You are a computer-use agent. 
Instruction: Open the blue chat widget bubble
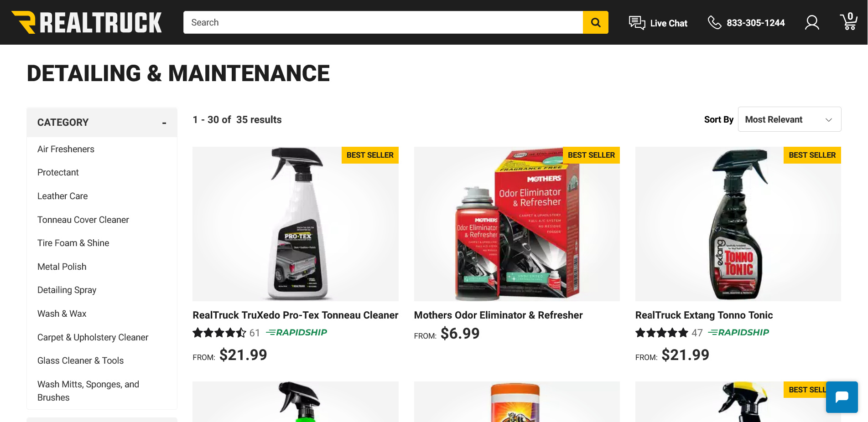(842, 397)
